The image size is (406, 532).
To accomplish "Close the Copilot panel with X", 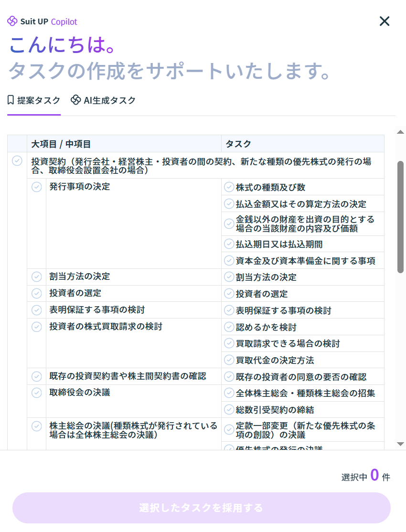I will (x=385, y=21).
